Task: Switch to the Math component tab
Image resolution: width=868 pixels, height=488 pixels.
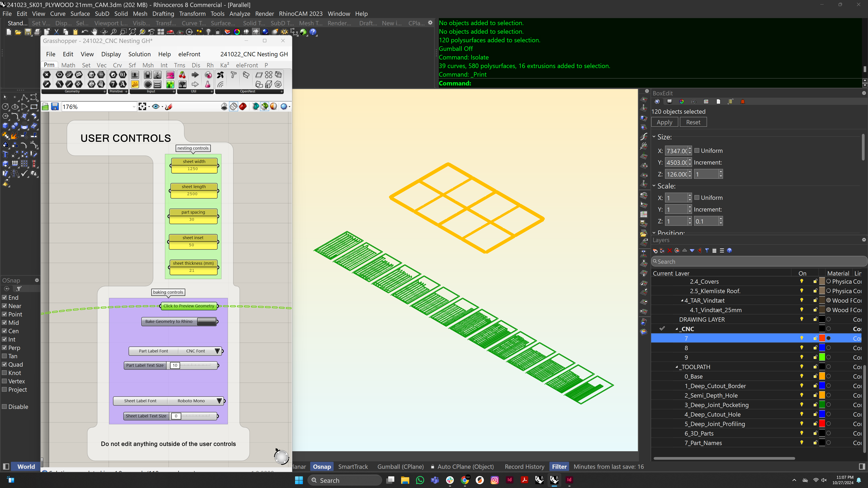Action: (68, 65)
